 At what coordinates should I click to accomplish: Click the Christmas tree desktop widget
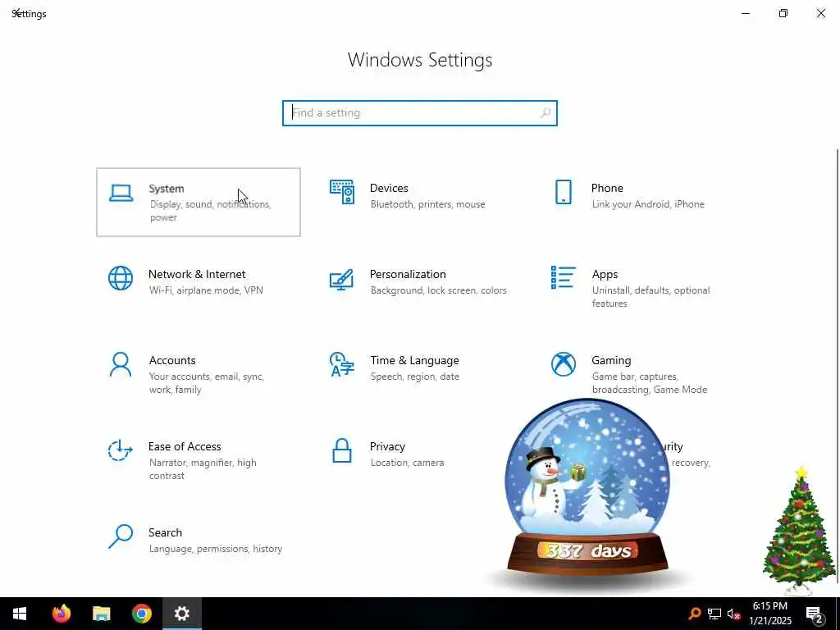tap(799, 531)
